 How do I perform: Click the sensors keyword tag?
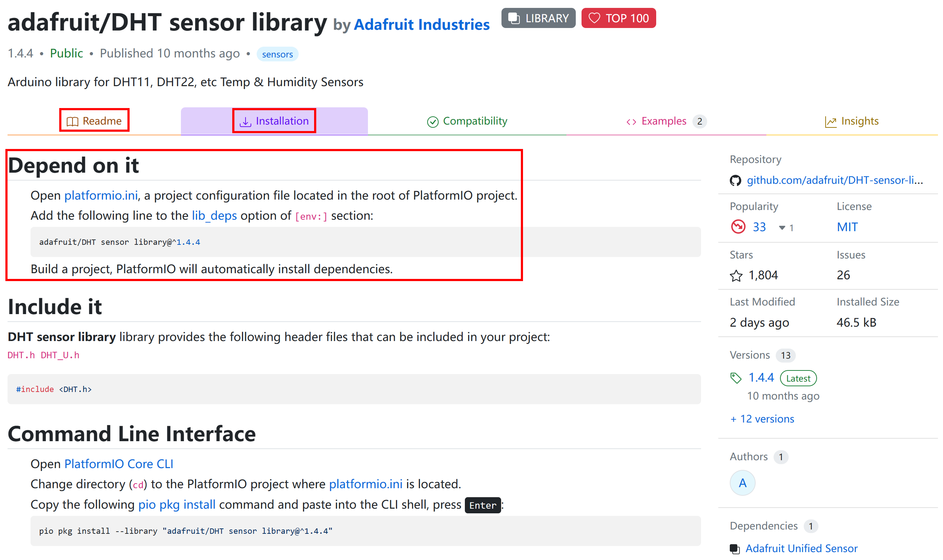[x=277, y=54]
